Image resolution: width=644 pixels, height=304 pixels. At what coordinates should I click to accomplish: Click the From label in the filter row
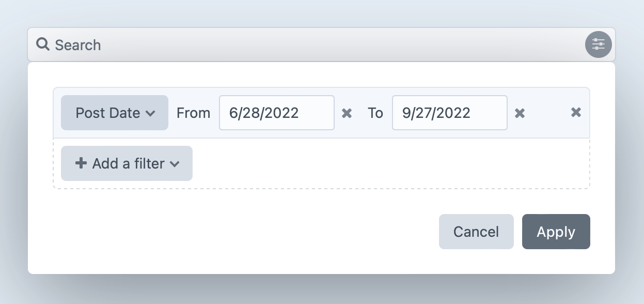[193, 113]
